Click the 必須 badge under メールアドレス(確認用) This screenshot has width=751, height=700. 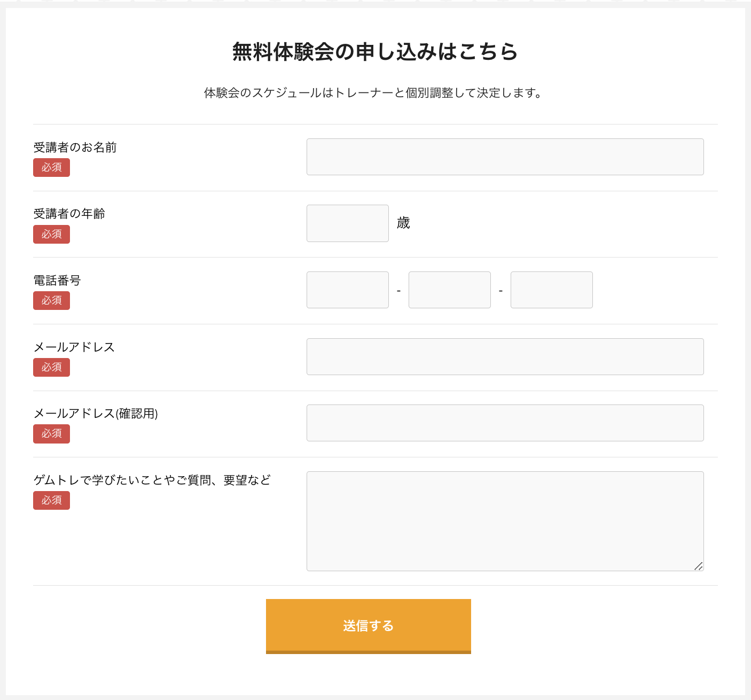(x=51, y=433)
